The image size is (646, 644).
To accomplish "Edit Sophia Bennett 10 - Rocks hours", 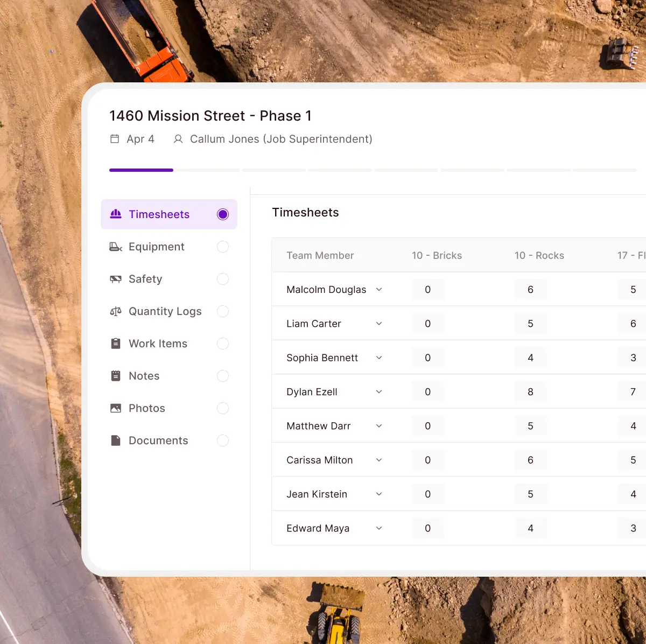I will tap(531, 358).
